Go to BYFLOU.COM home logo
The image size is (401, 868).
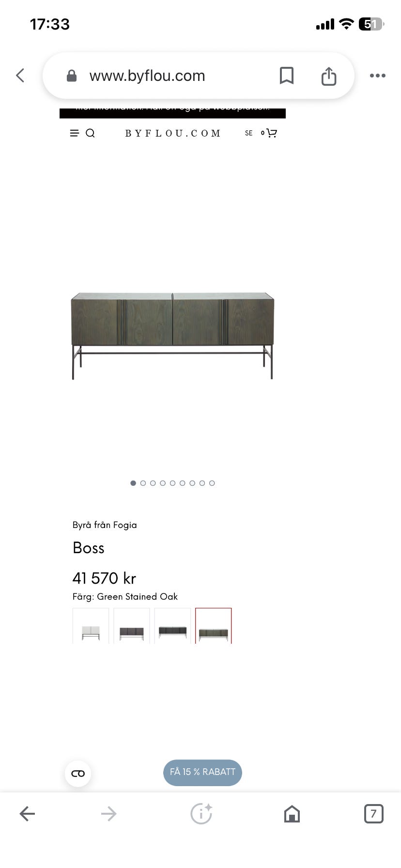173,133
